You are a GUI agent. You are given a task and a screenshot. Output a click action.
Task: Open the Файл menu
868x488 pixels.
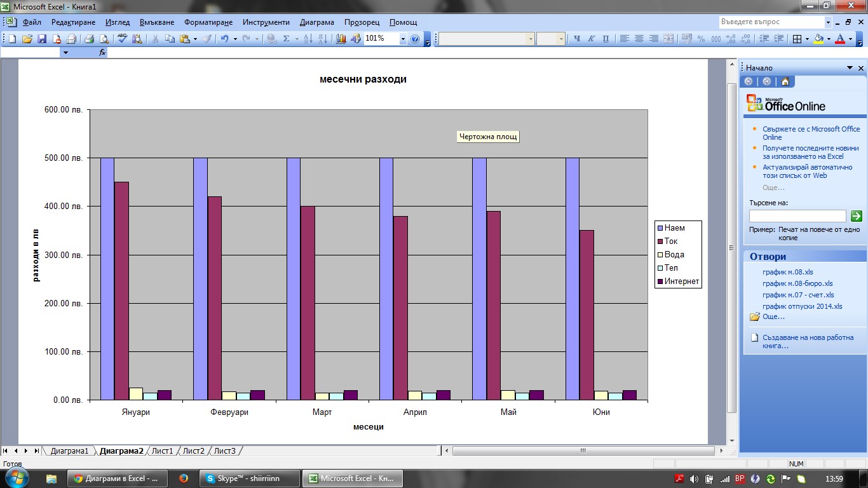pos(32,22)
